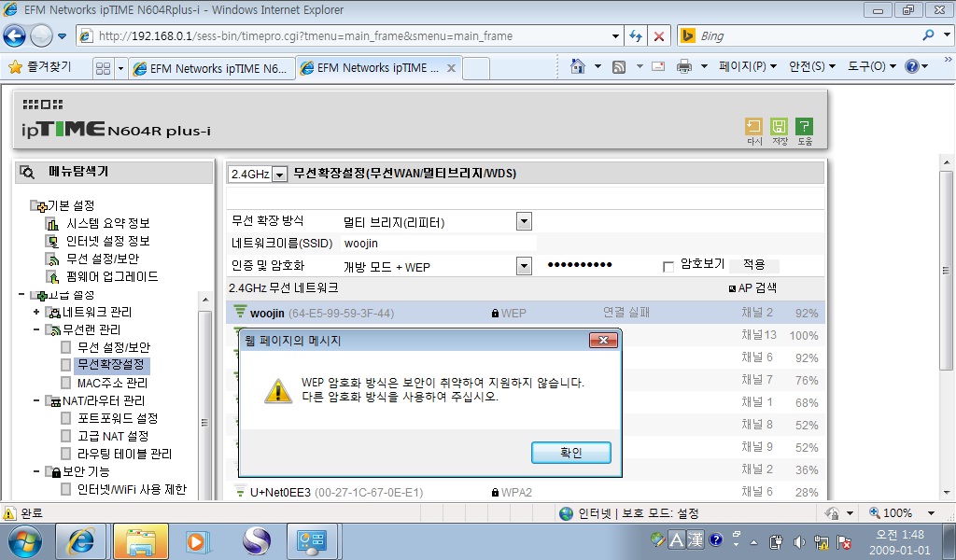Image resolution: width=956 pixels, height=560 pixels.
Task: Open Internet Explorer in the taskbar
Action: click(82, 541)
